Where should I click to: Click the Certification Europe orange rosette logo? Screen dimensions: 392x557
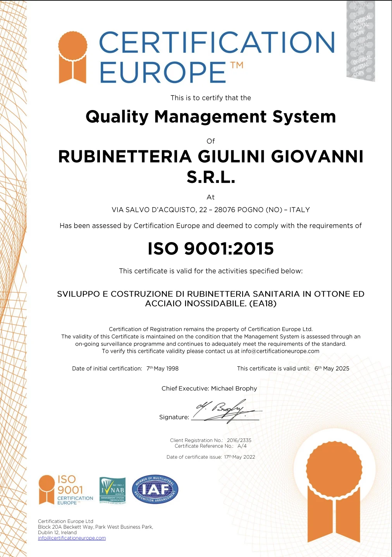[x=72, y=57]
